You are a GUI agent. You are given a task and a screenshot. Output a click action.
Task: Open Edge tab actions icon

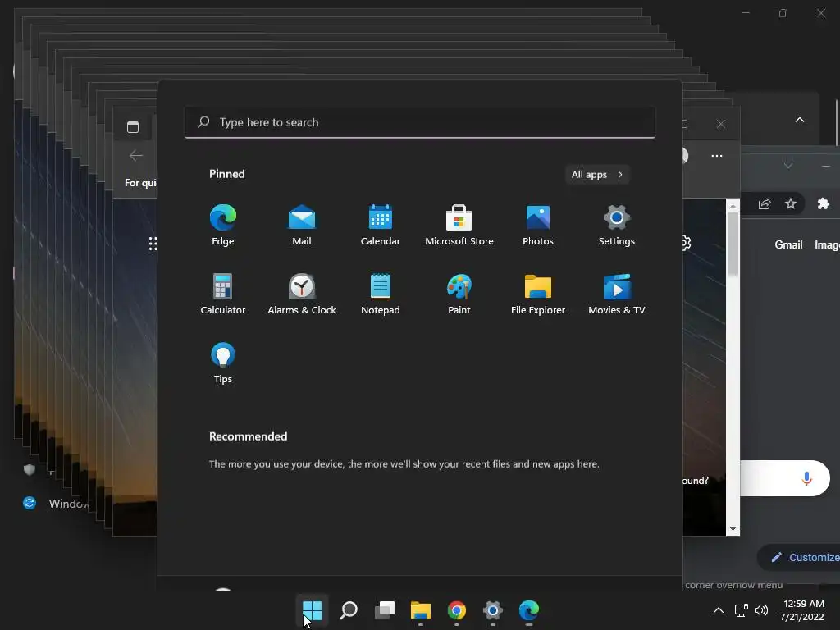133,127
